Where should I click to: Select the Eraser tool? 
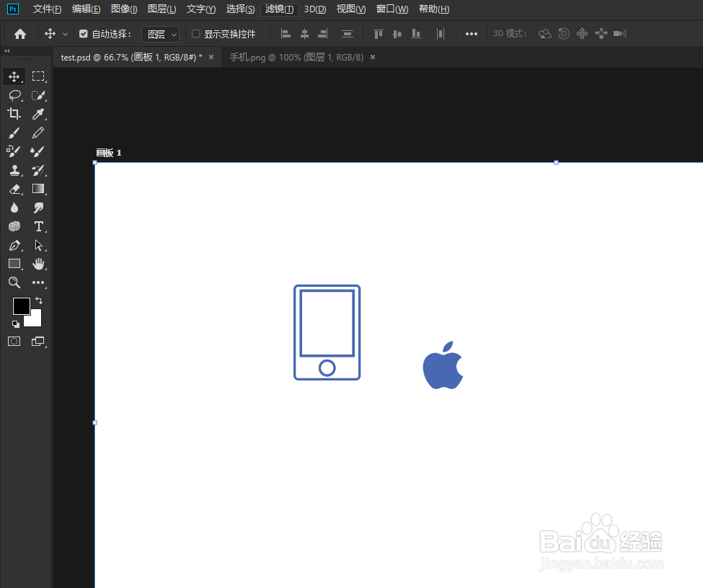click(x=14, y=189)
